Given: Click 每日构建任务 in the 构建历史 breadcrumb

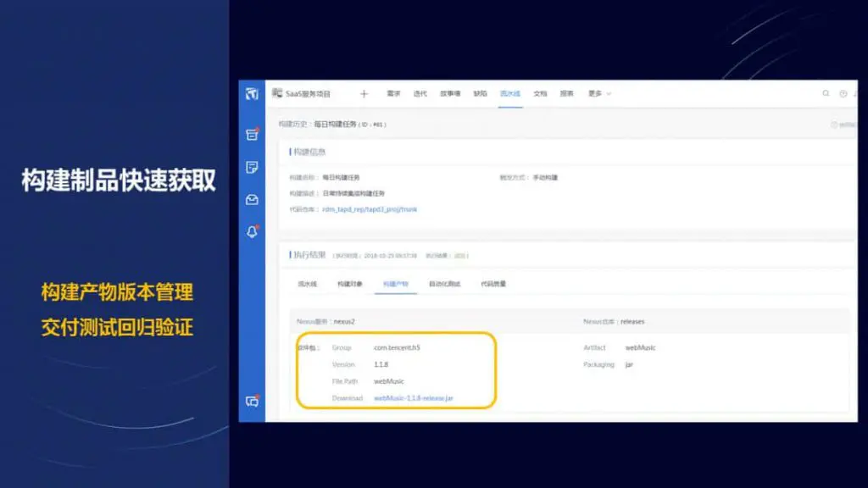Looking at the screenshot, I should click(336, 125).
